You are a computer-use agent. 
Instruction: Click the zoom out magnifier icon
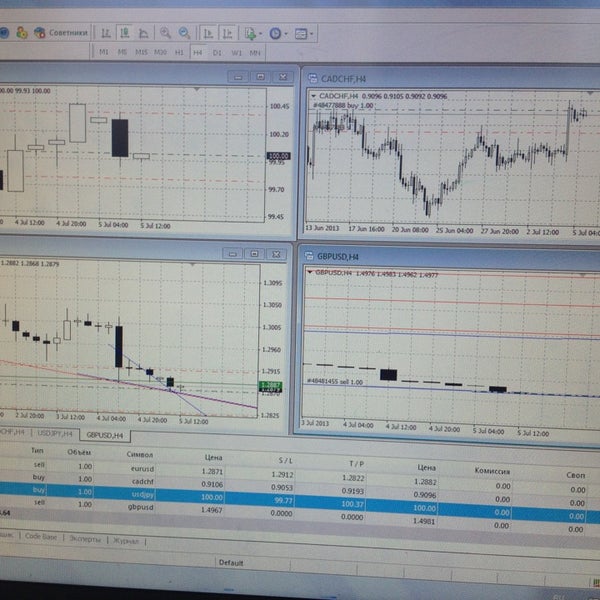pyautogui.click(x=184, y=33)
